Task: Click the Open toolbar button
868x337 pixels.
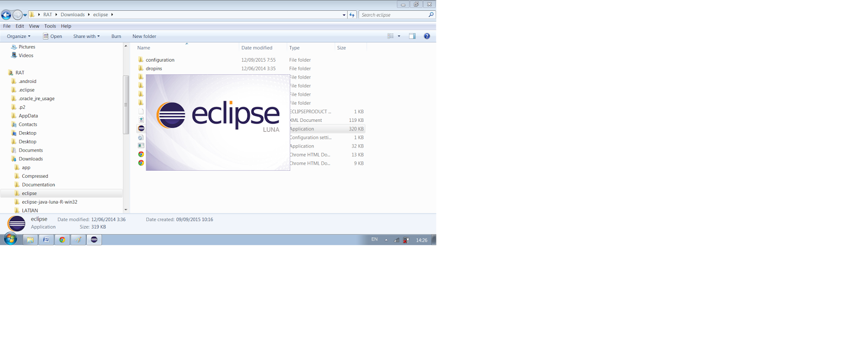Action: pyautogui.click(x=53, y=36)
